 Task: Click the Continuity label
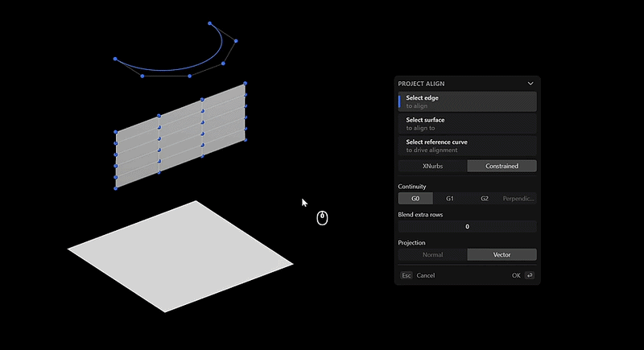click(x=412, y=187)
